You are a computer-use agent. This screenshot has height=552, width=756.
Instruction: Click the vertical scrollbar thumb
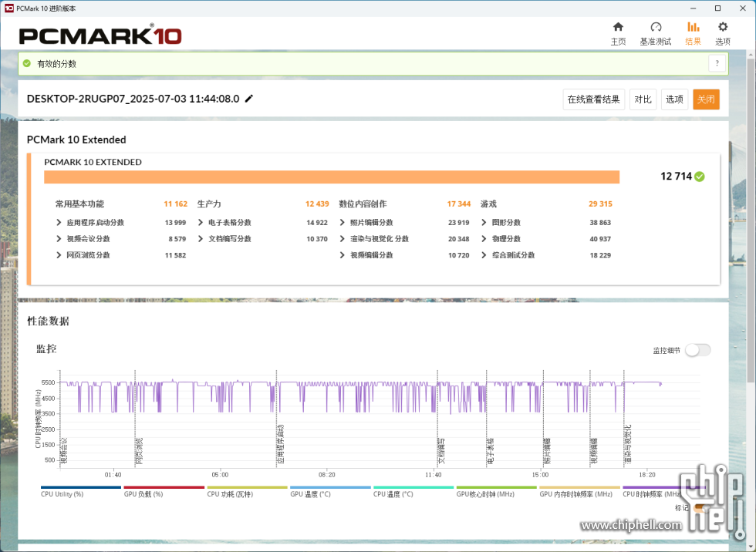(751, 221)
